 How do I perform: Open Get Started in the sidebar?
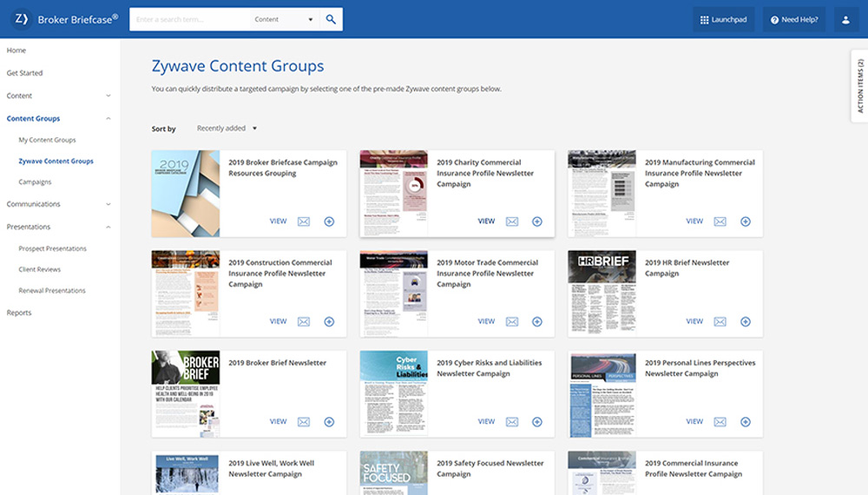coord(24,73)
